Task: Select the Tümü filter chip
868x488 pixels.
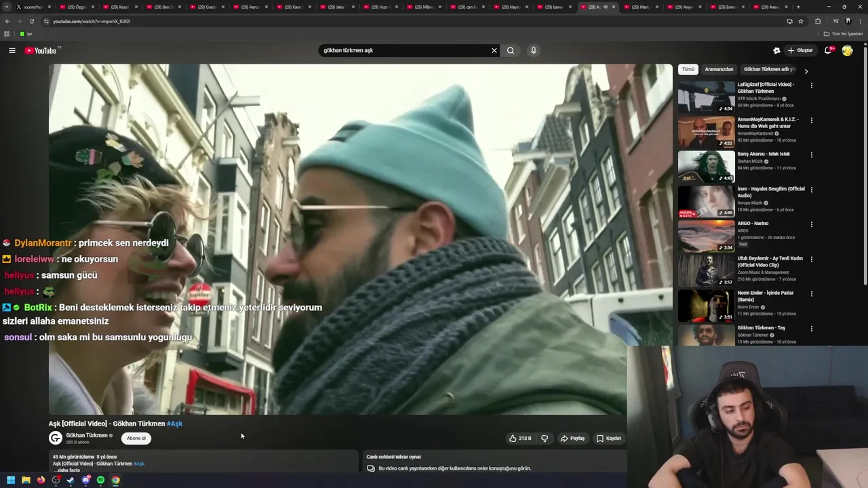Action: [x=688, y=69]
